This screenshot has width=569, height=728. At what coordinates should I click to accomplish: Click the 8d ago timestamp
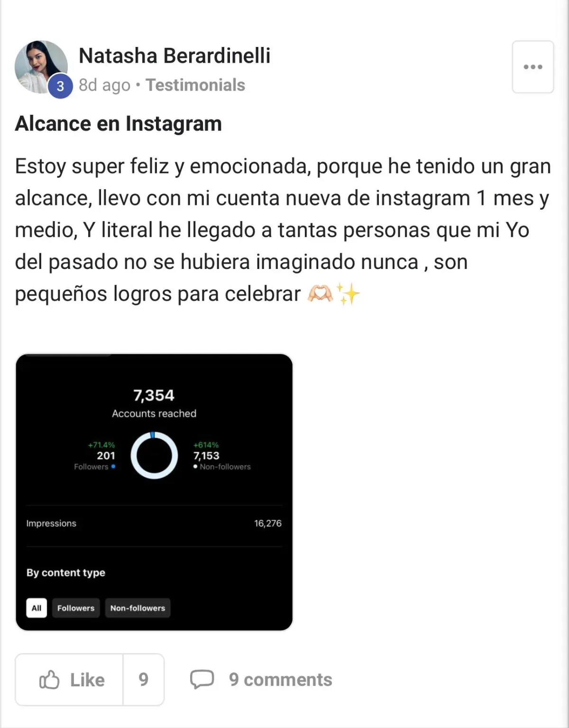point(104,85)
